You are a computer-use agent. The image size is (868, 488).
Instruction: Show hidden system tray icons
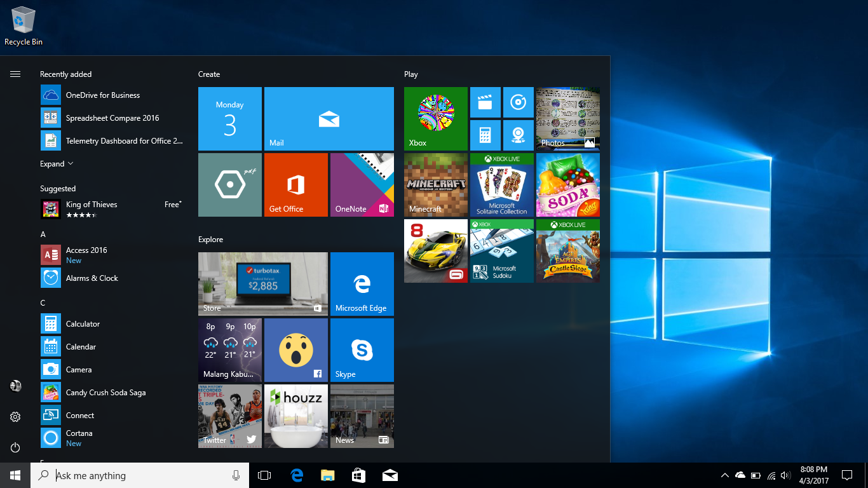tap(724, 475)
